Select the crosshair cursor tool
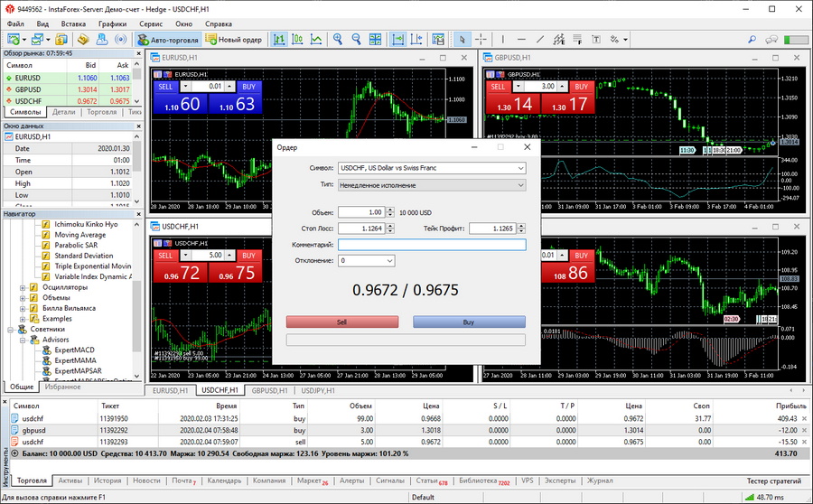Viewport: 813px width, 504px height. coord(480,40)
